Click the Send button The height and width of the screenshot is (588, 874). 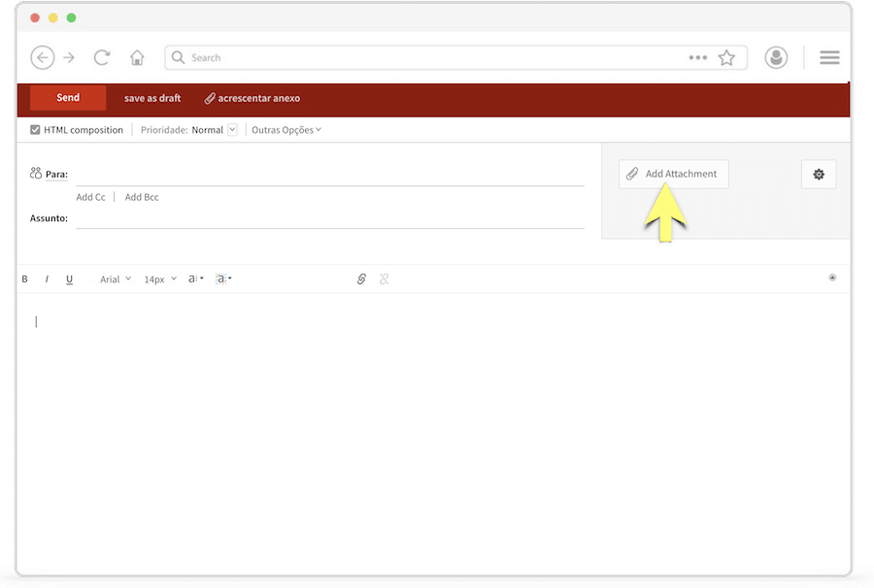(68, 98)
